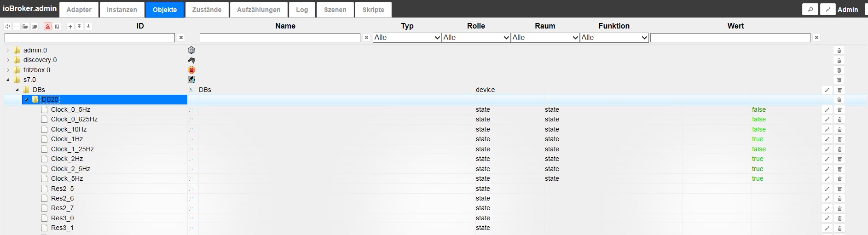Image resolution: width=868 pixels, height=235 pixels.
Task: Click the pencil edit icon for Clock_1Hz
Action: point(827,139)
